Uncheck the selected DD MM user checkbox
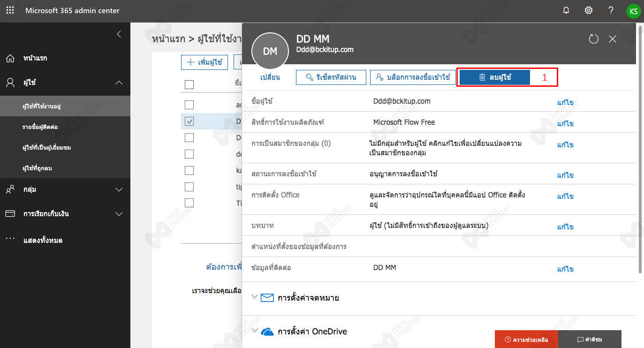The height and width of the screenshot is (348, 644). pos(189,121)
